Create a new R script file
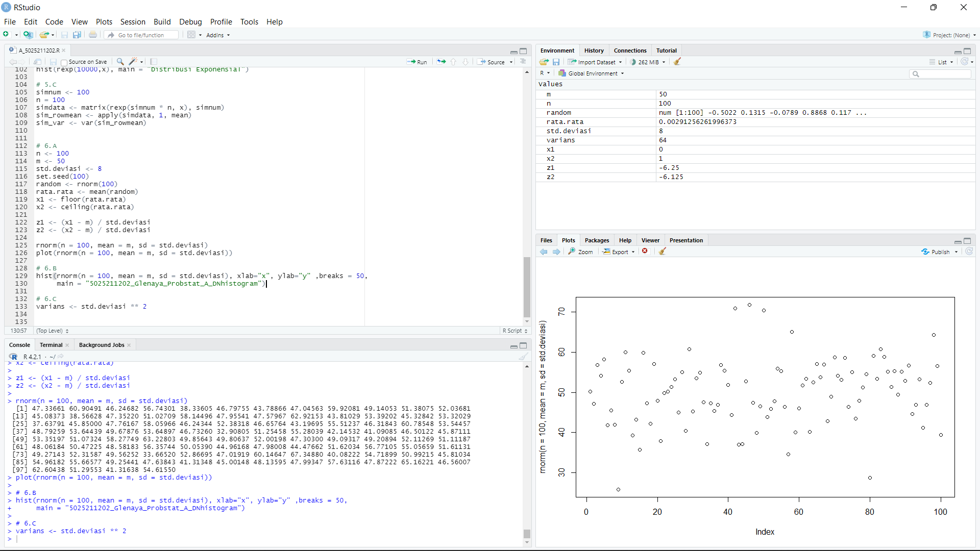The width and height of the screenshot is (980, 551). pyautogui.click(x=6, y=34)
